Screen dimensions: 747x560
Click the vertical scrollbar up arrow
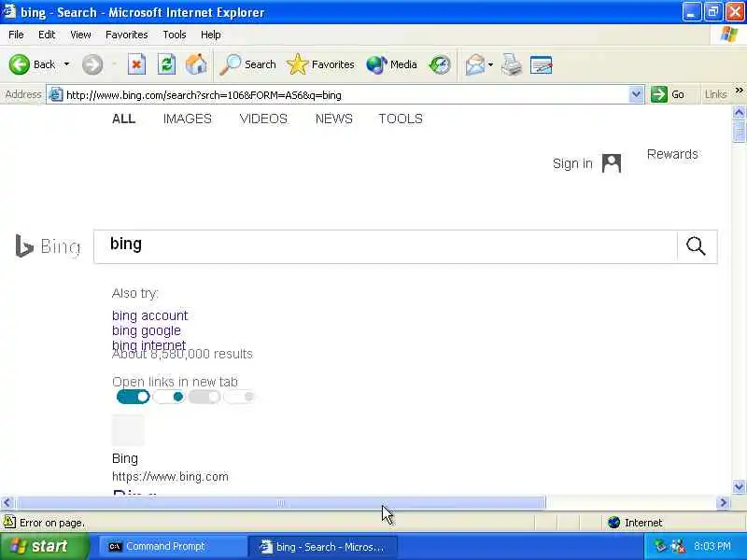tap(739, 112)
